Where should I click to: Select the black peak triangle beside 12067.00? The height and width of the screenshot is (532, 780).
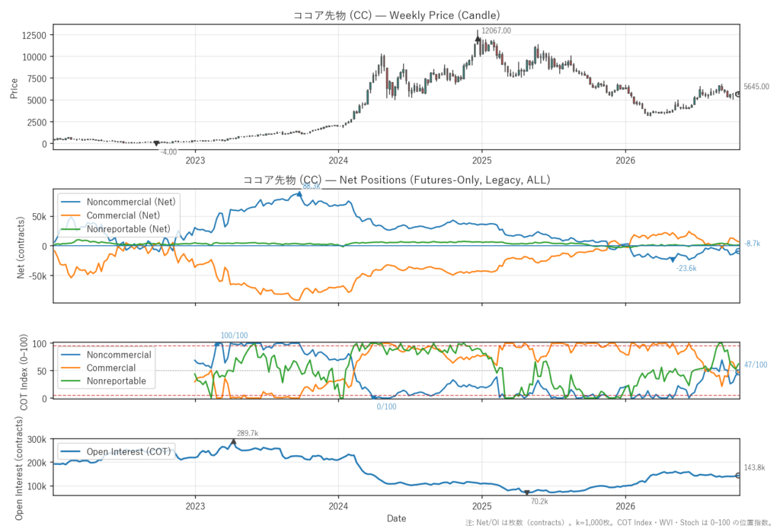click(478, 38)
